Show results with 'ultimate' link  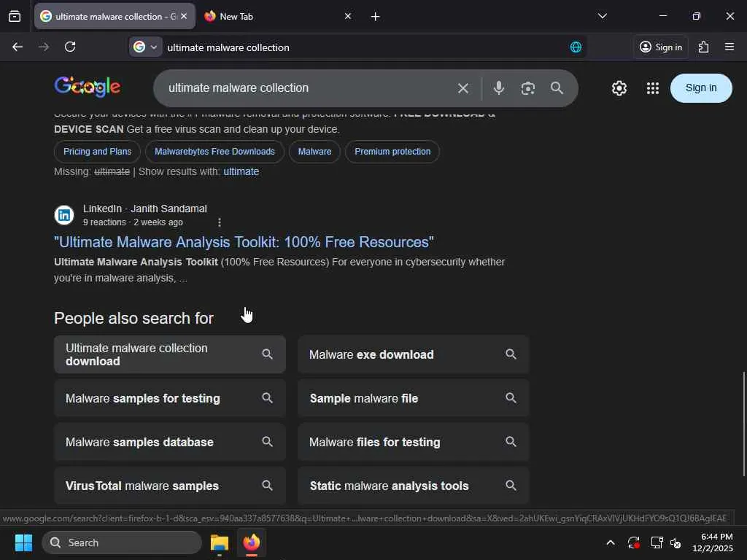tap(241, 171)
